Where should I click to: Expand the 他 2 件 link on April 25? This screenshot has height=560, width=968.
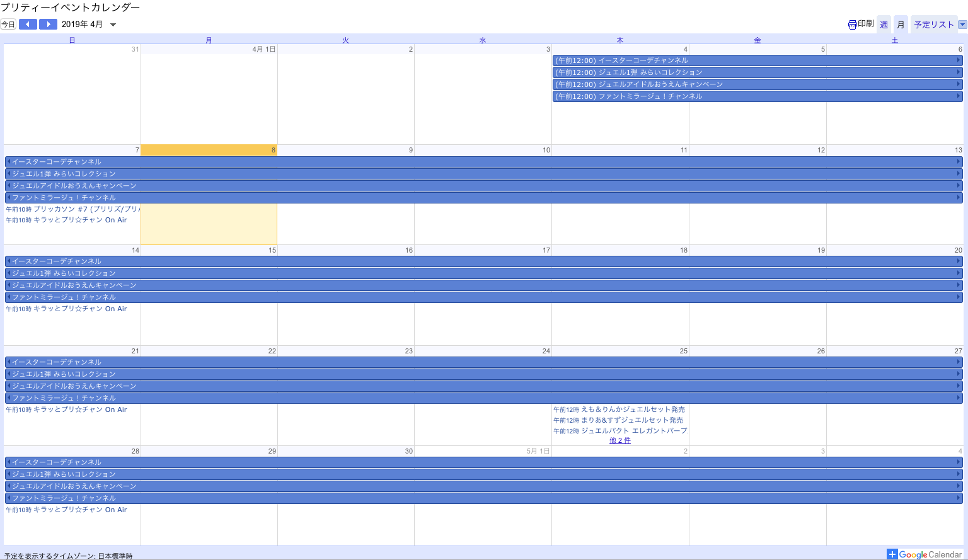619,440
